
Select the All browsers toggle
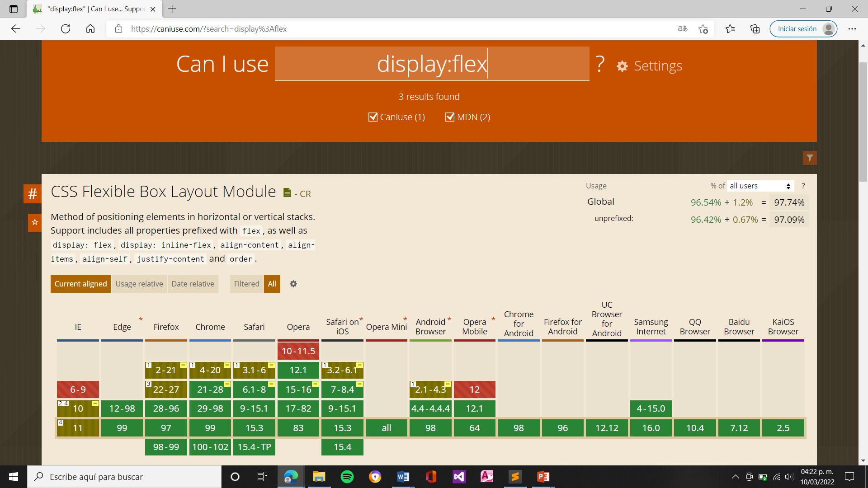272,284
